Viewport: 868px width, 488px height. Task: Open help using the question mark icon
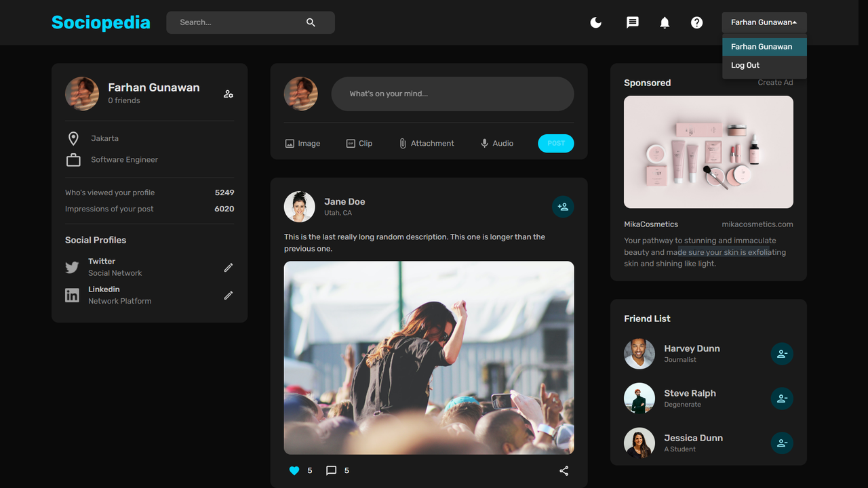[x=697, y=22]
